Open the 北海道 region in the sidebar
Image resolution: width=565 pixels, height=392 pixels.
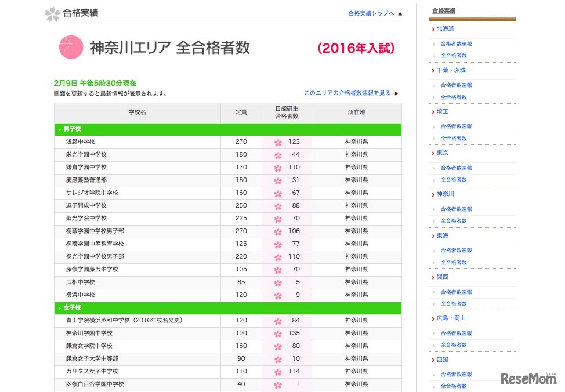coord(445,28)
